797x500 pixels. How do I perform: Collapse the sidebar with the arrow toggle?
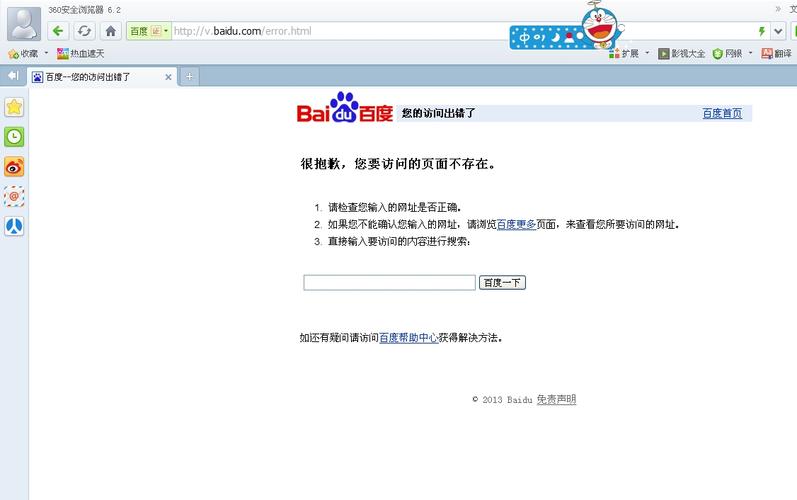tap(13, 76)
